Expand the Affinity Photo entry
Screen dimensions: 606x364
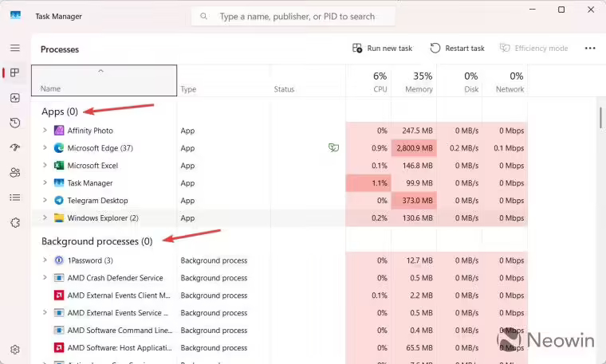(x=45, y=131)
